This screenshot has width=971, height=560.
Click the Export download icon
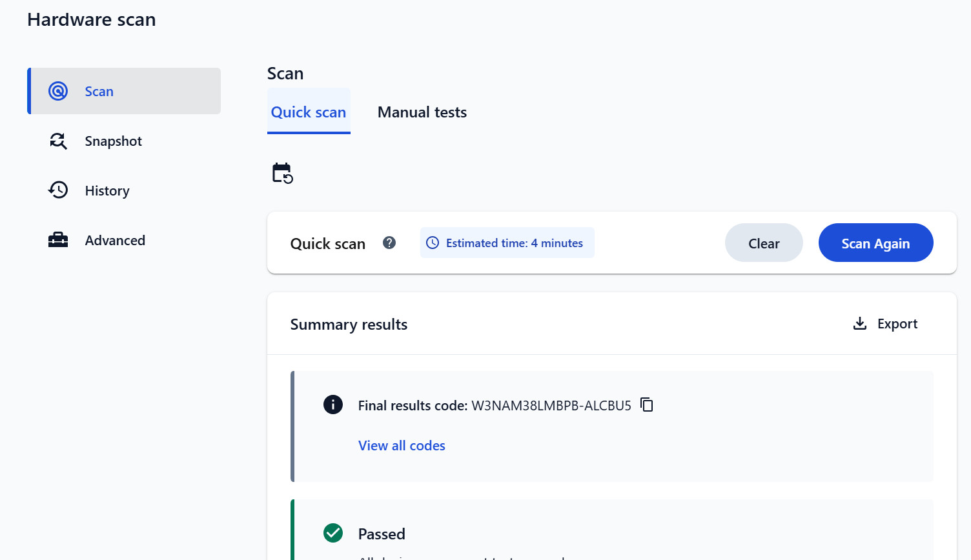[x=860, y=323]
